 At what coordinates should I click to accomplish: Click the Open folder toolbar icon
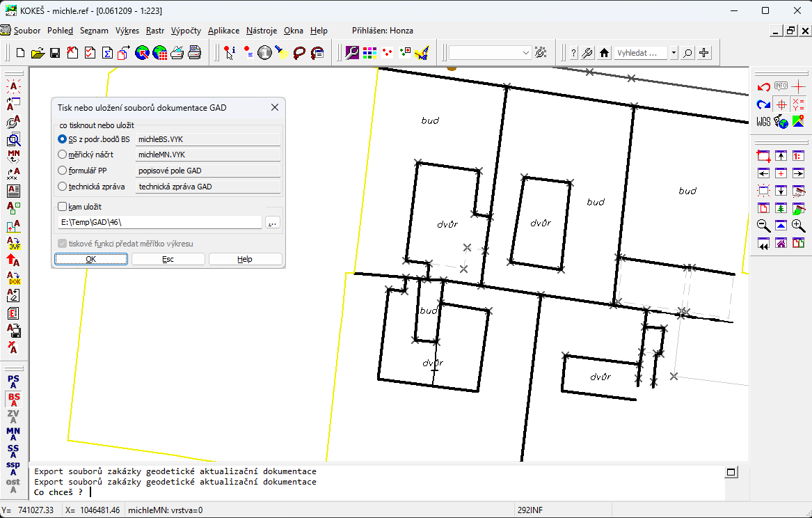38,53
